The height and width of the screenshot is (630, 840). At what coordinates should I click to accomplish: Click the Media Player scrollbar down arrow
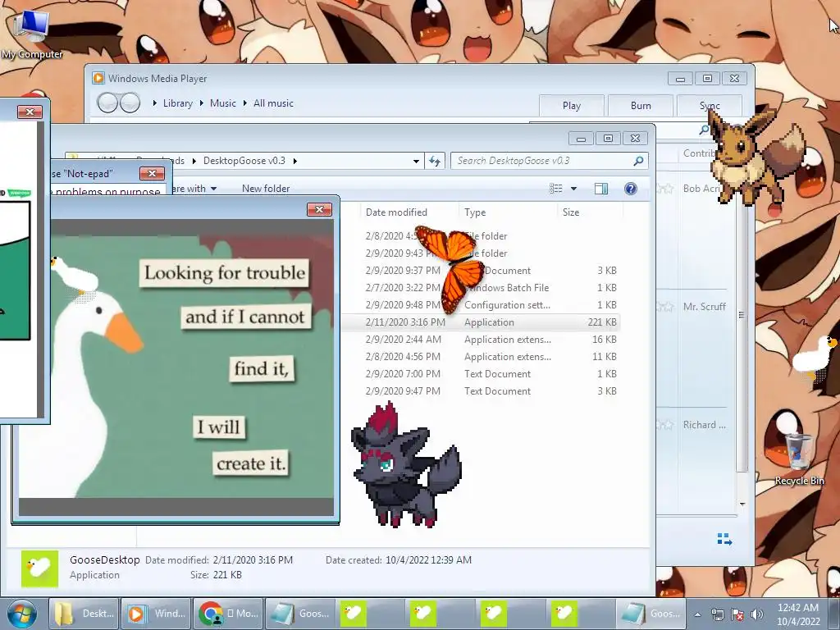(x=742, y=504)
